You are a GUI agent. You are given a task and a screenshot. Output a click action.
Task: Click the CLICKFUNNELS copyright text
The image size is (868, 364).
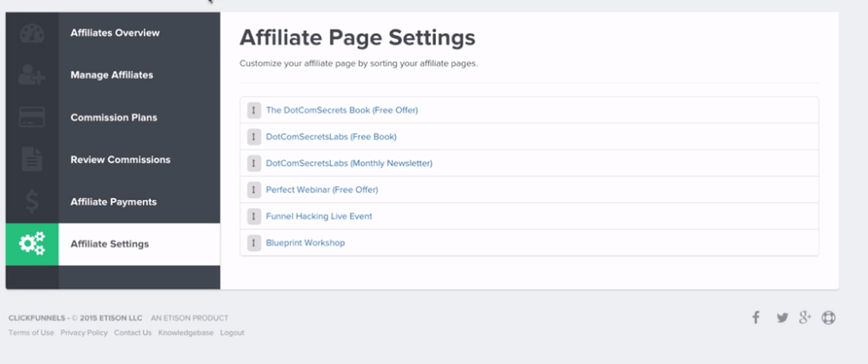[76, 319]
